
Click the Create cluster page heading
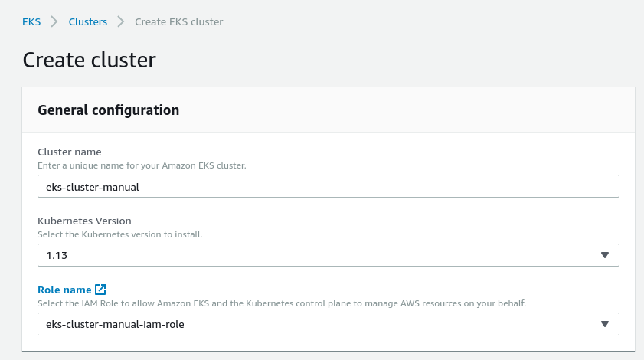(89, 60)
